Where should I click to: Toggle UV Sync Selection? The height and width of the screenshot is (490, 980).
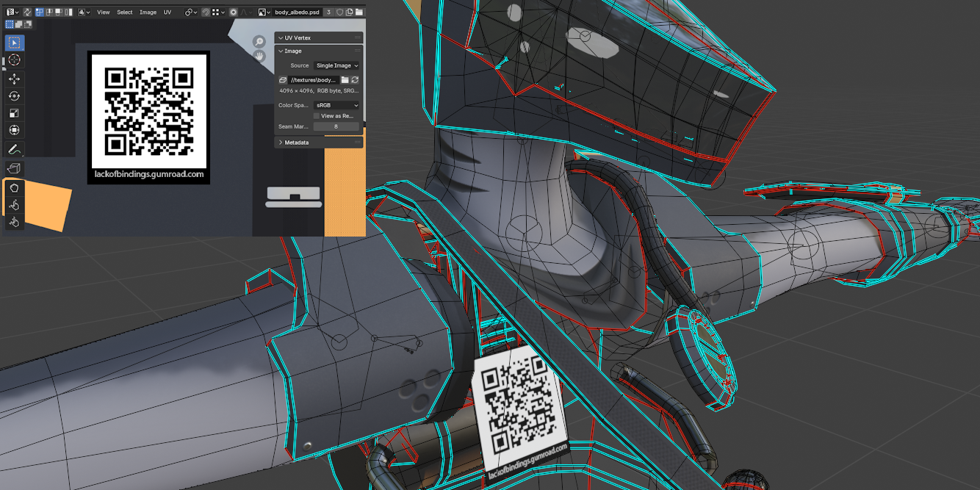click(26, 12)
